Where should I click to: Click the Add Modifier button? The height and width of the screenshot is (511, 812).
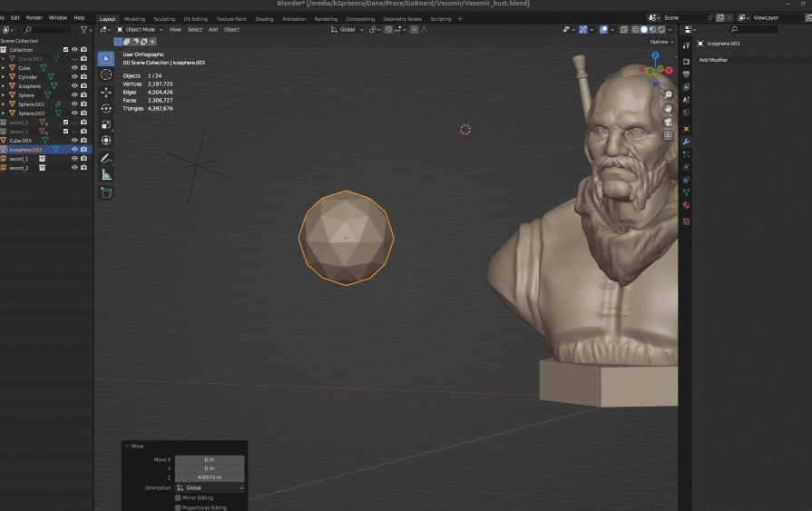pos(714,60)
